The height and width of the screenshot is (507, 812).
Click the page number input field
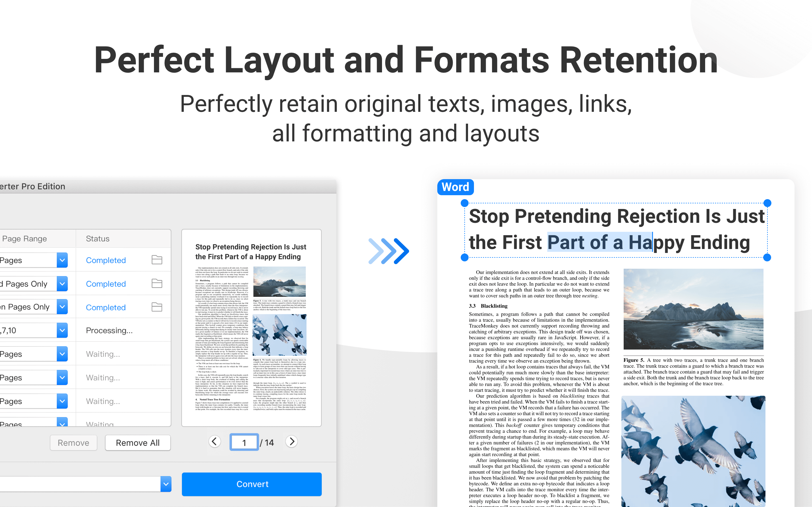click(244, 442)
